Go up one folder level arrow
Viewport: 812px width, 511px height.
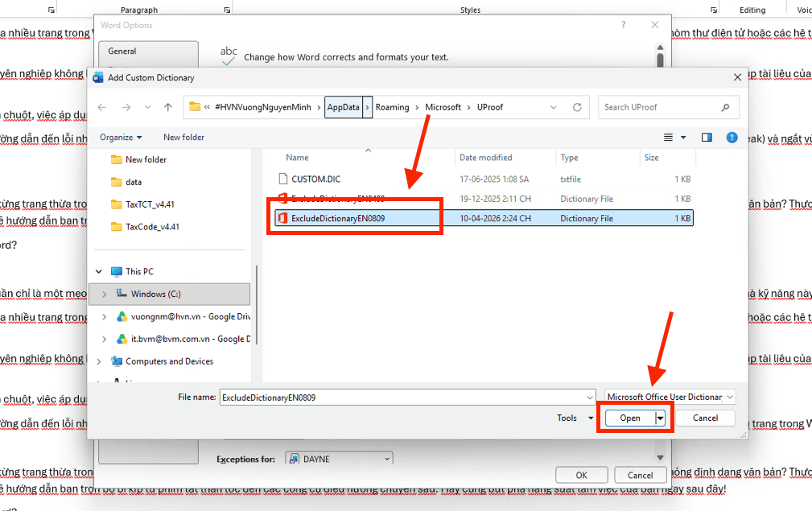(167, 107)
